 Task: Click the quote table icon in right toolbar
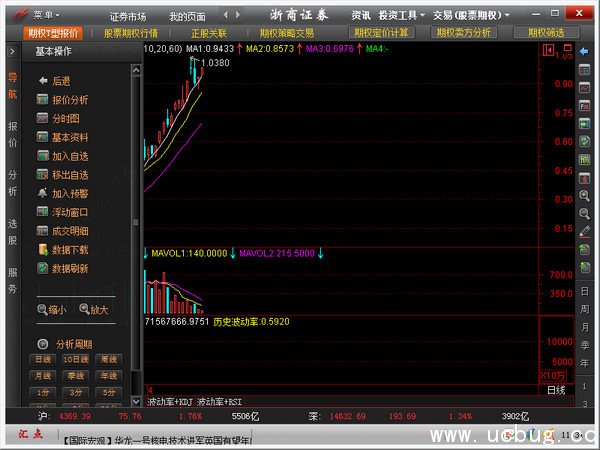point(584,70)
